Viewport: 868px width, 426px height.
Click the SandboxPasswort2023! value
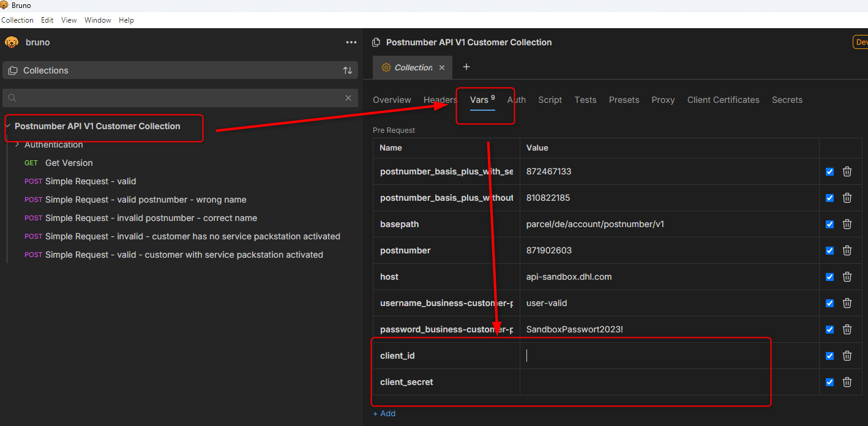[574, 329]
